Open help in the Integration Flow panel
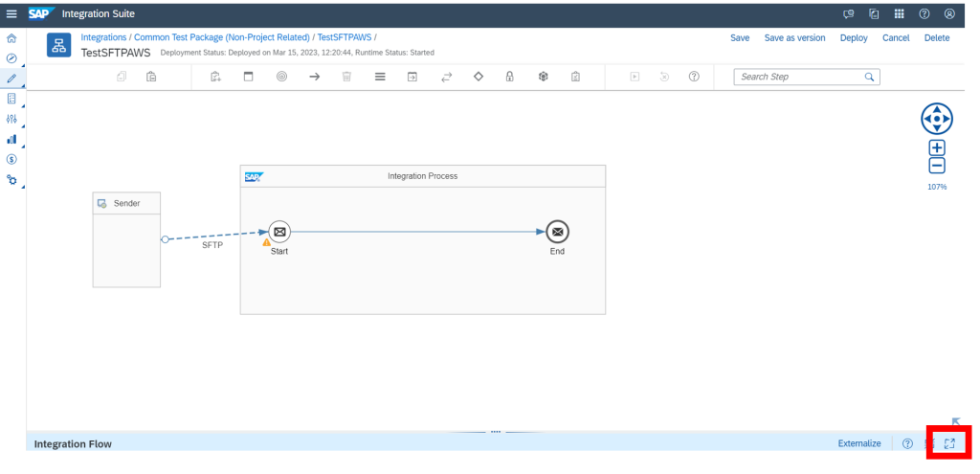The height and width of the screenshot is (474, 980). [908, 443]
